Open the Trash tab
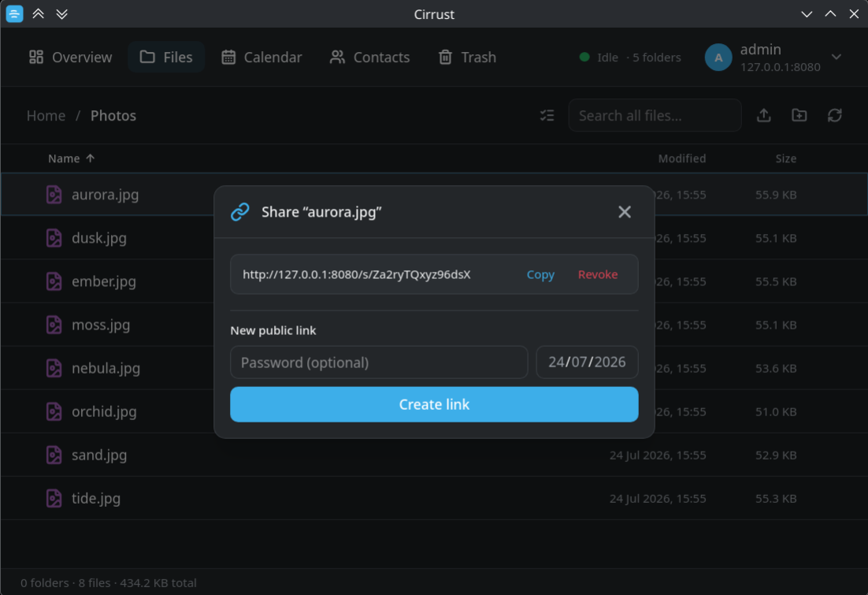The image size is (868, 595). (x=467, y=57)
